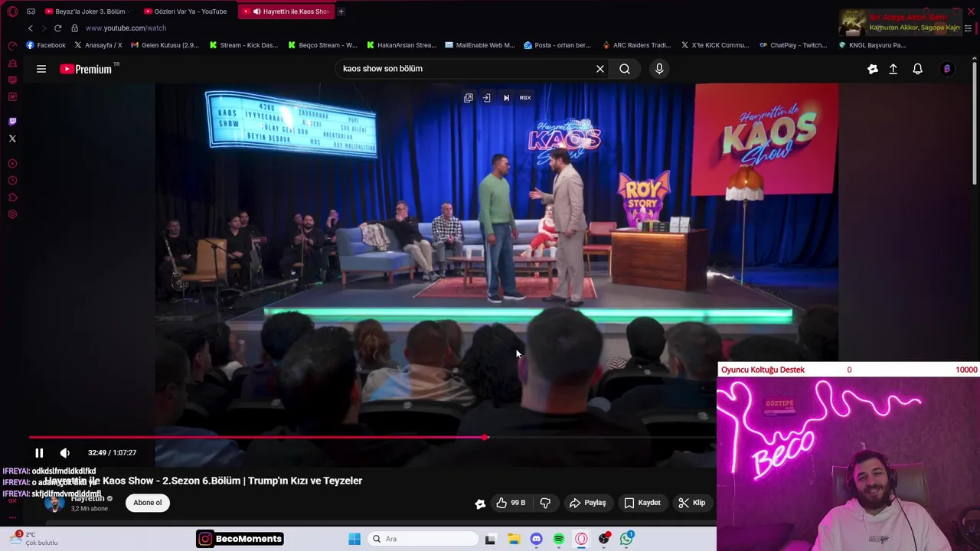Open the Opera sidebar Twitch icon
The width and height of the screenshot is (980, 551).
pos(12,122)
